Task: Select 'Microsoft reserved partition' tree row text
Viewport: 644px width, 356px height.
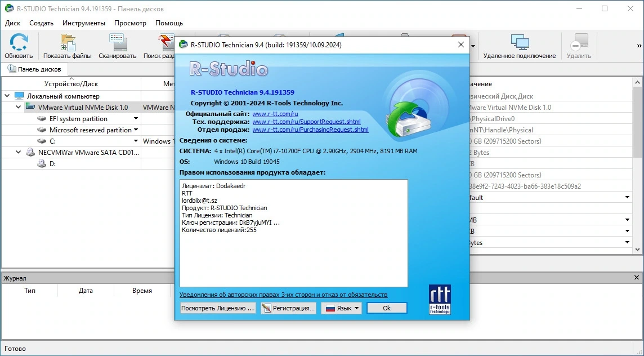Action: pos(91,130)
